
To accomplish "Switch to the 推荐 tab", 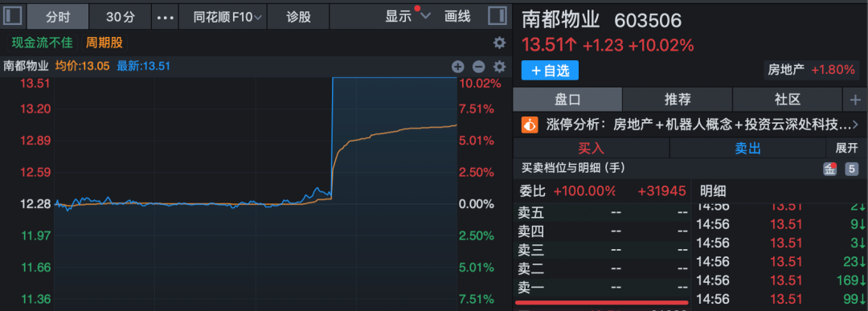I will pyautogui.click(x=678, y=100).
